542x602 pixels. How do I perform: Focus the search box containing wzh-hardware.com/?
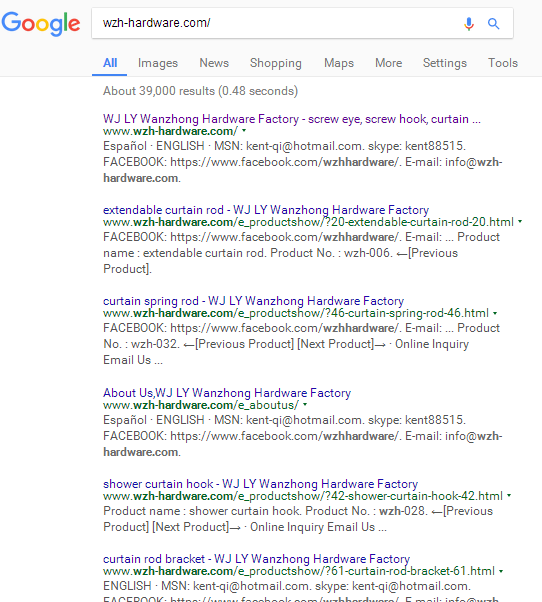302,23
